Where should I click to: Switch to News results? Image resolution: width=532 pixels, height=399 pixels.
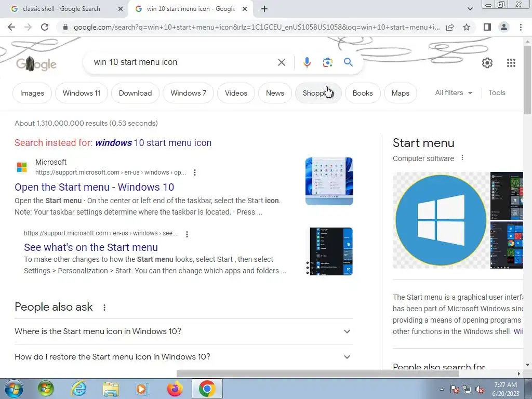click(x=275, y=93)
